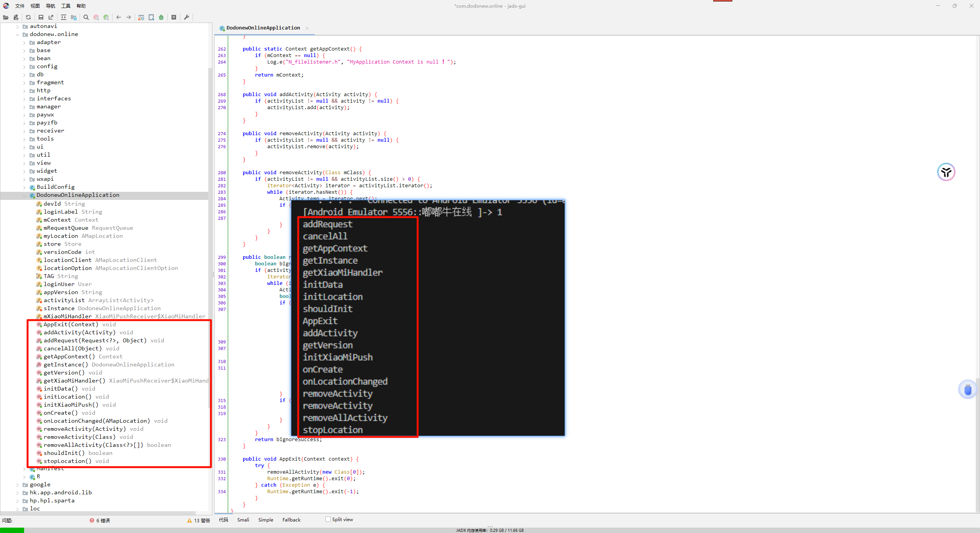Click the reload refresh toolbar icon
The image size is (980, 533).
tap(28, 17)
